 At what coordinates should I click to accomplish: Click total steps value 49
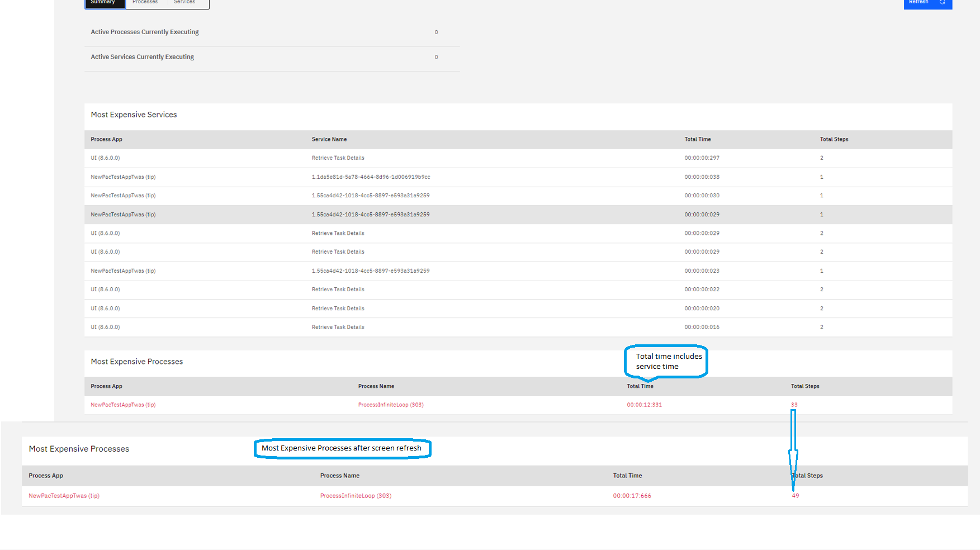tap(796, 496)
